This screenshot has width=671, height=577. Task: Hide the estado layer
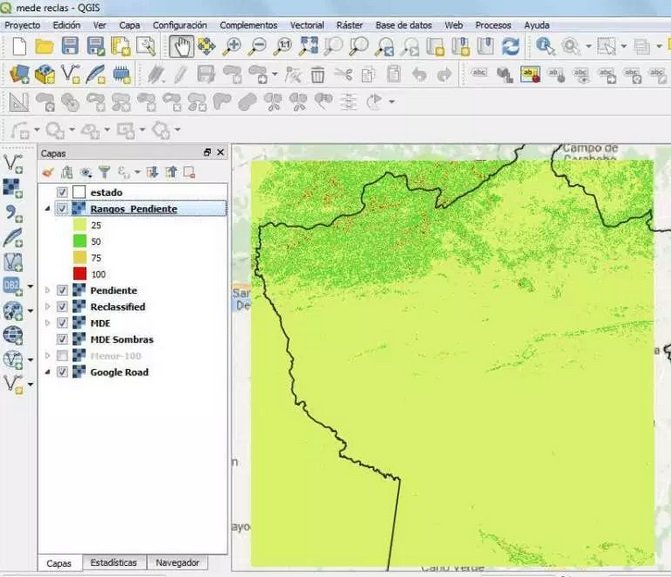[x=63, y=192]
